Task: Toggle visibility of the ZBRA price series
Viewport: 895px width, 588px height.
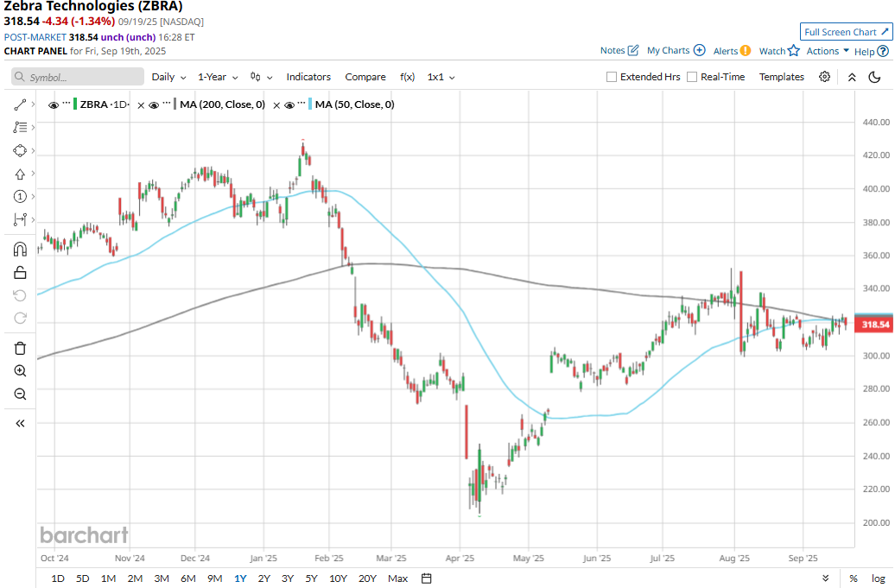Action: [54, 105]
